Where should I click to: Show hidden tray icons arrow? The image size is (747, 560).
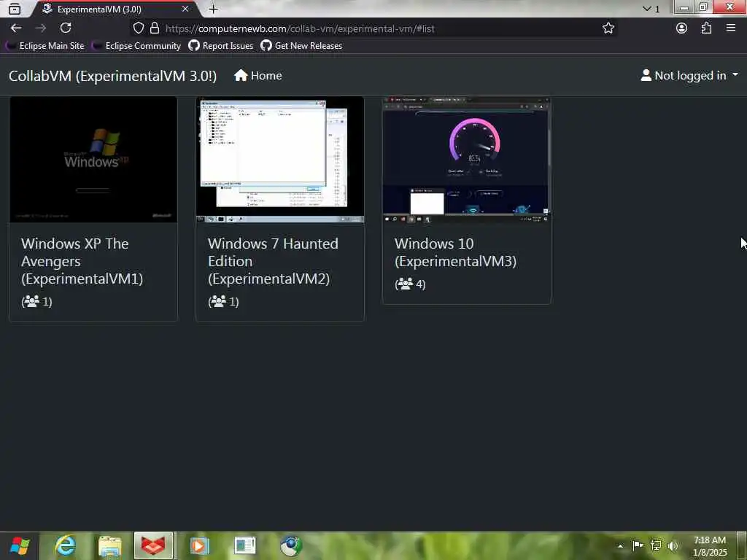pyautogui.click(x=620, y=545)
